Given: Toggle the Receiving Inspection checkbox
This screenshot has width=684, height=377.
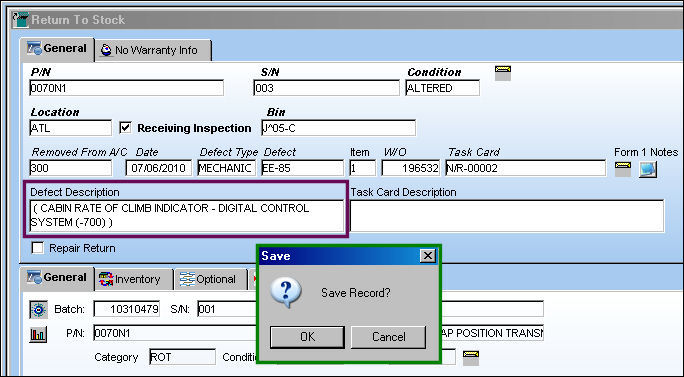Looking at the screenshot, I should 125,127.
